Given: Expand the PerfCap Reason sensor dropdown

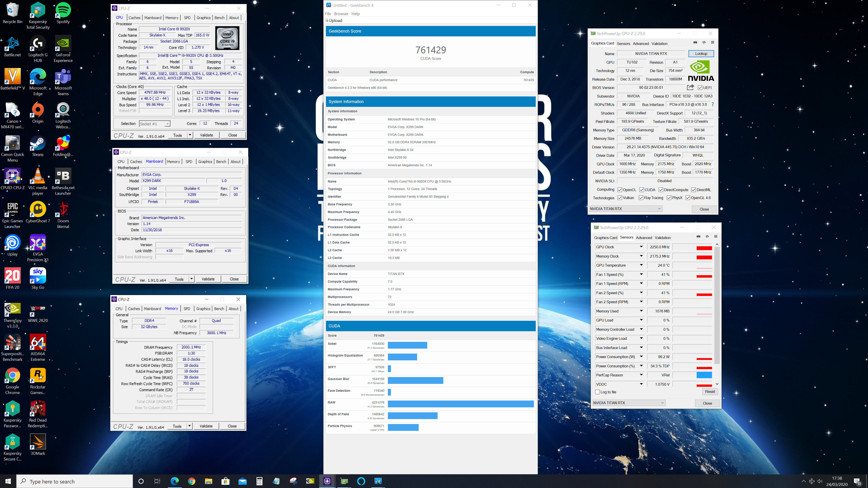Looking at the screenshot, I should [641, 375].
